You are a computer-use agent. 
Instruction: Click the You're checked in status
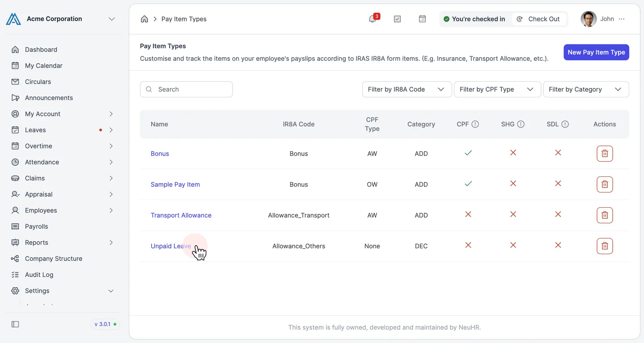475,19
